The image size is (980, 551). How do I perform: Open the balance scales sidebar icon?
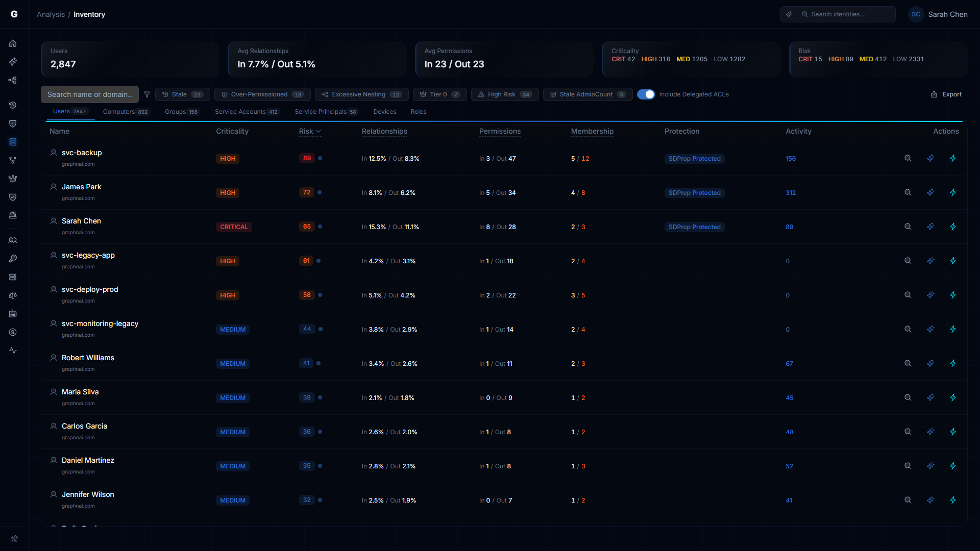tap(13, 295)
